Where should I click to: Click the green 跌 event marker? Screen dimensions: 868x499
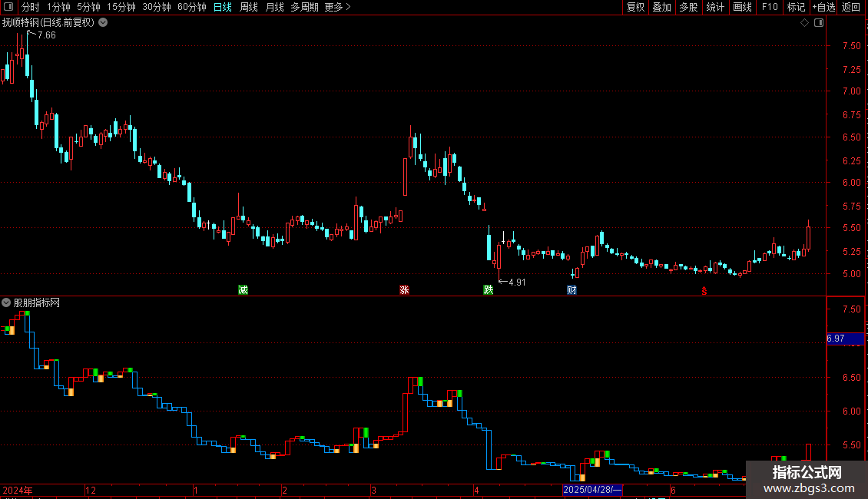click(x=488, y=290)
